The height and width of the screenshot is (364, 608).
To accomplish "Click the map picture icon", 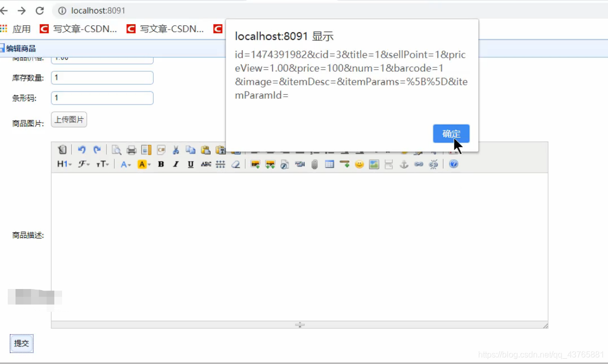I will pos(374,164).
